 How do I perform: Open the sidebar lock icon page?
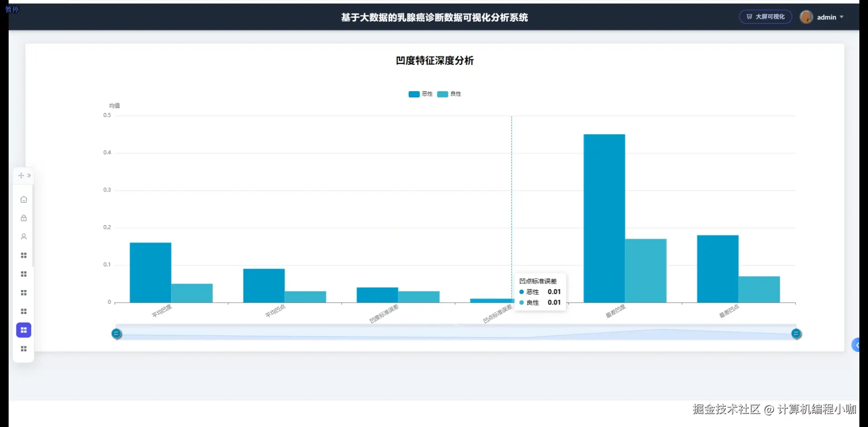(24, 218)
